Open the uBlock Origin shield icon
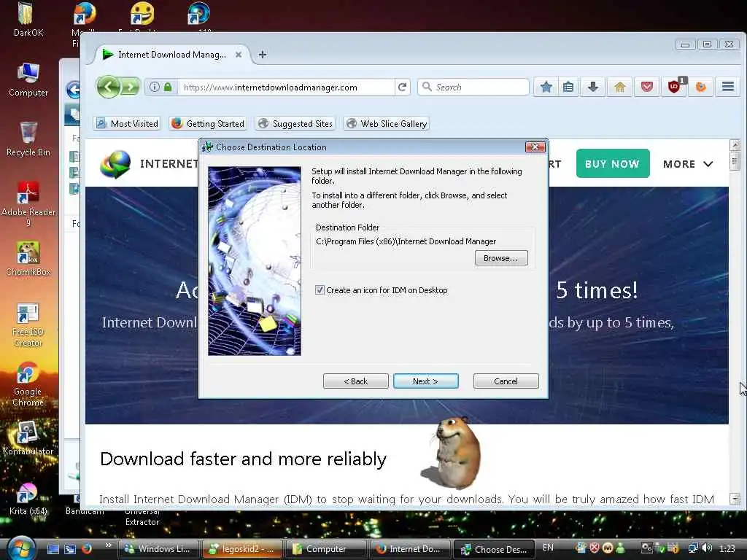The width and height of the screenshot is (747, 560). [674, 87]
